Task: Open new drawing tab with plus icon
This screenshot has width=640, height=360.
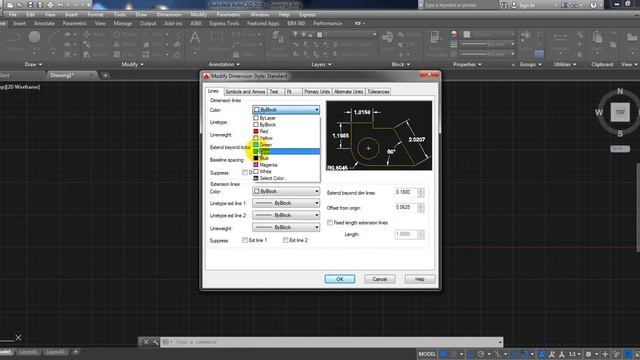Action: pos(105,76)
